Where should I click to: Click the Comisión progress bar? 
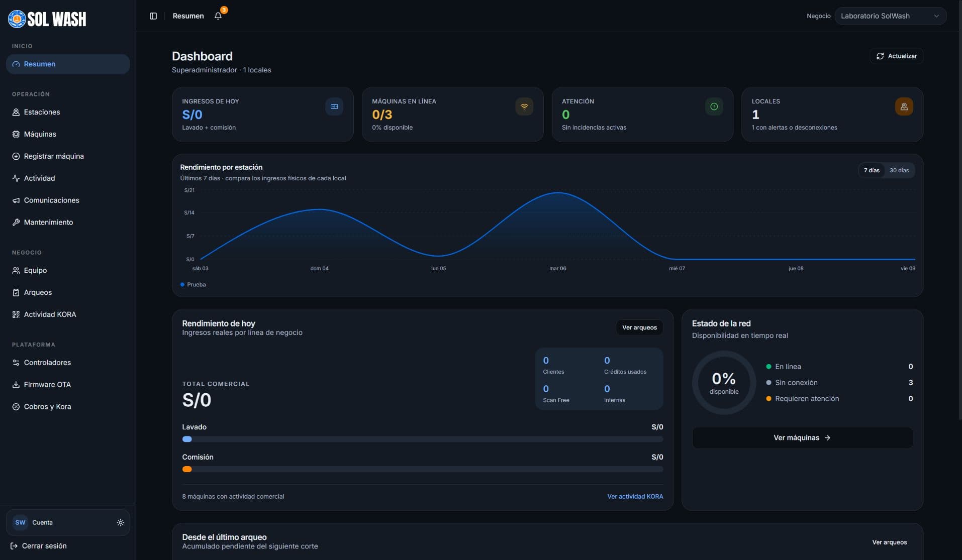(x=423, y=469)
